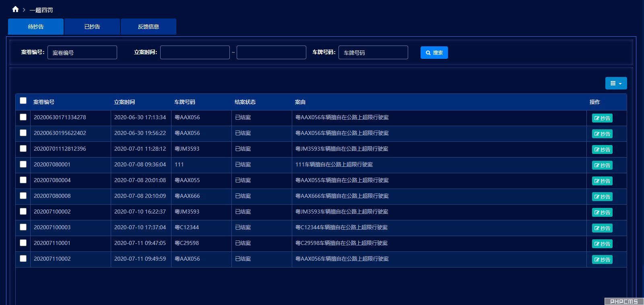Click 抄告 for case 202007080001
Screen dimensions: 644x305
point(602,165)
